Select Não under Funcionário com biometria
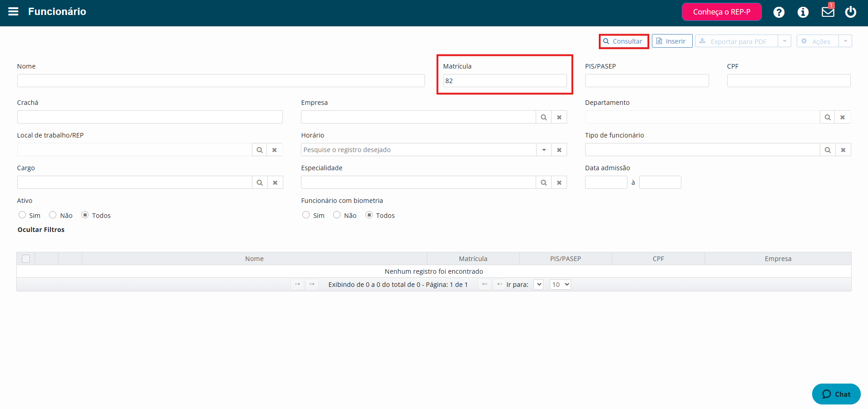 (337, 215)
